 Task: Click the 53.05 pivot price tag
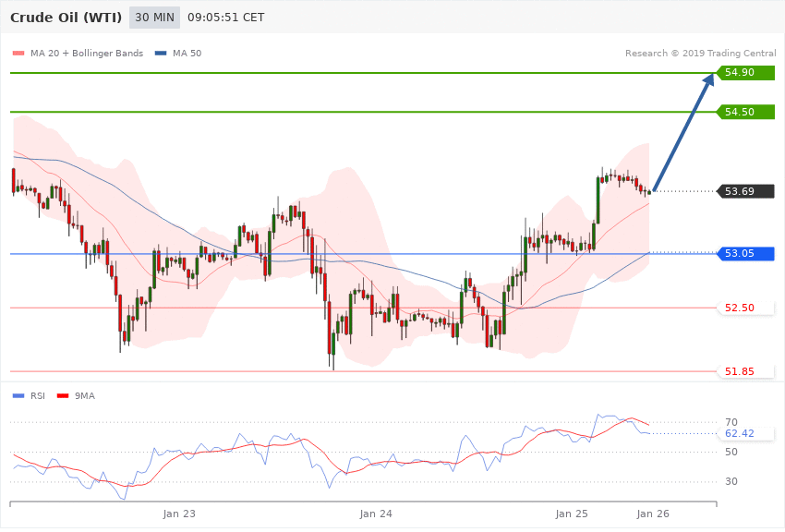point(745,253)
